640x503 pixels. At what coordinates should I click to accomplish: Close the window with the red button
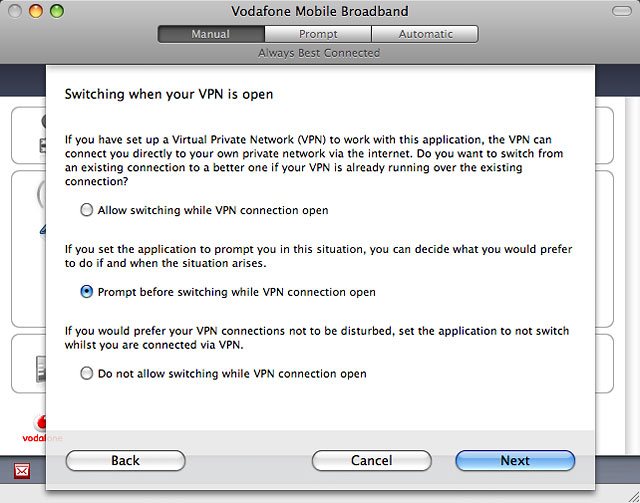(x=16, y=12)
